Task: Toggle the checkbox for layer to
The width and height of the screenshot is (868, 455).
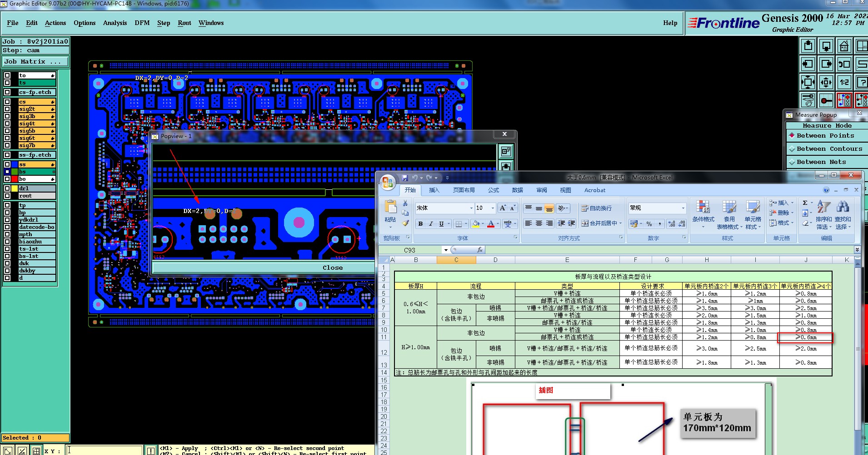Action: 7,75
